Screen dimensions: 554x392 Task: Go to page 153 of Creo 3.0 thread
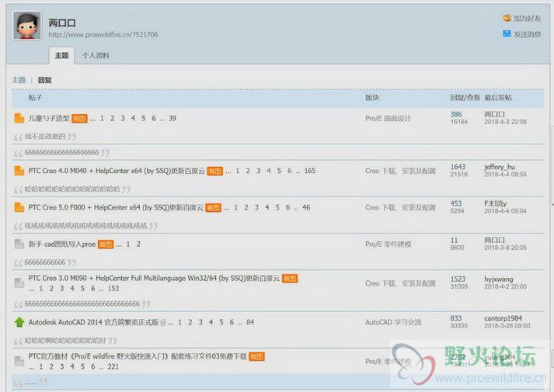pyautogui.click(x=113, y=289)
